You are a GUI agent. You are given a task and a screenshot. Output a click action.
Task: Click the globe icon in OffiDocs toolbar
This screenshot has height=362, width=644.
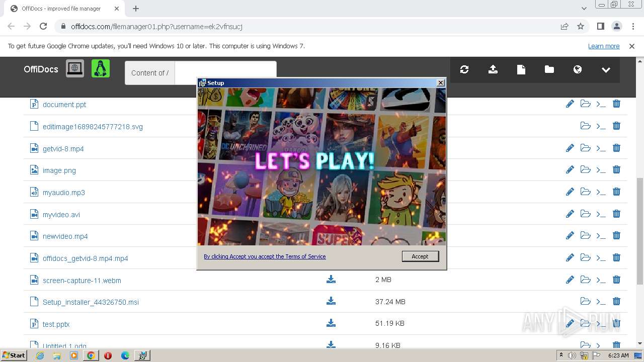(578, 70)
